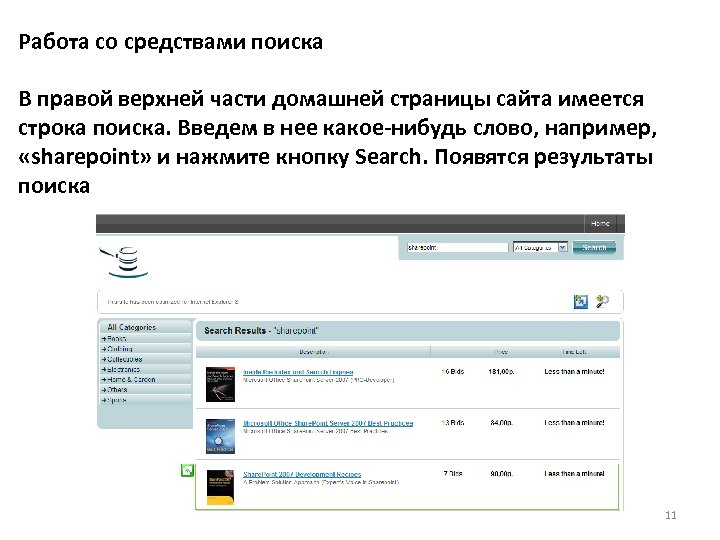Screen dimensions: 720x540
Task: Click the magnifier icon in the notice bar
Action: click(602, 301)
